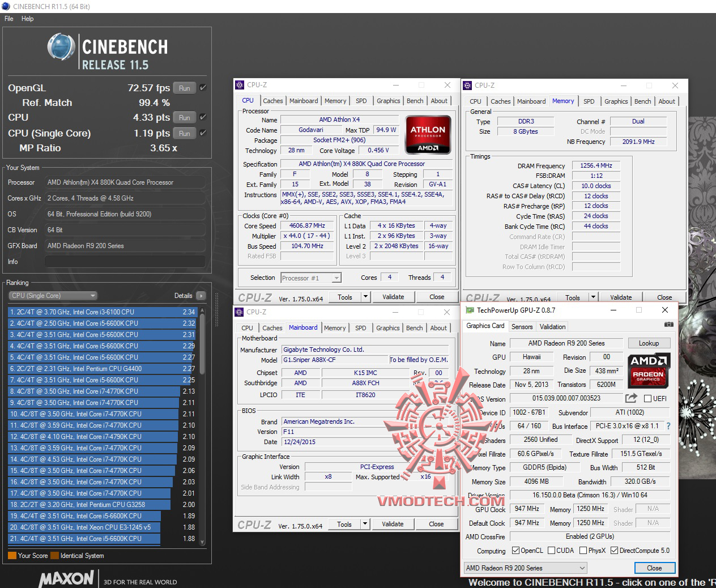The width and height of the screenshot is (716, 588).
Task: Toggle the OpenGL test checkbox
Action: (x=203, y=88)
